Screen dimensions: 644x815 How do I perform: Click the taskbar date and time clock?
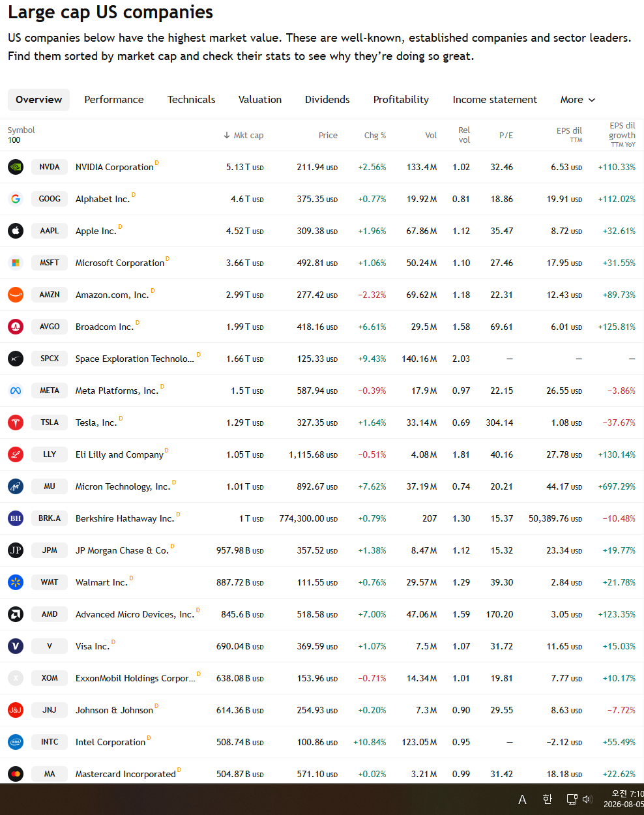coord(624,799)
